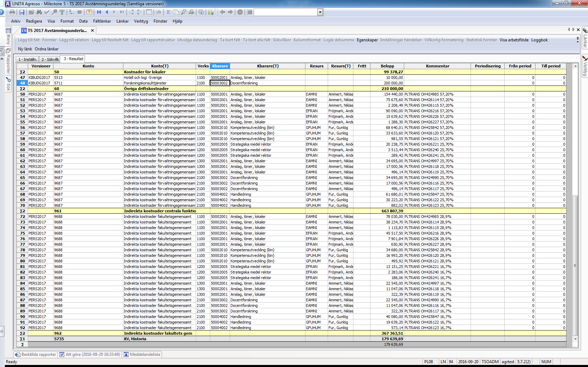Click the colorful books toolbar icon
The height and width of the screenshot is (367, 588).
coord(211,12)
